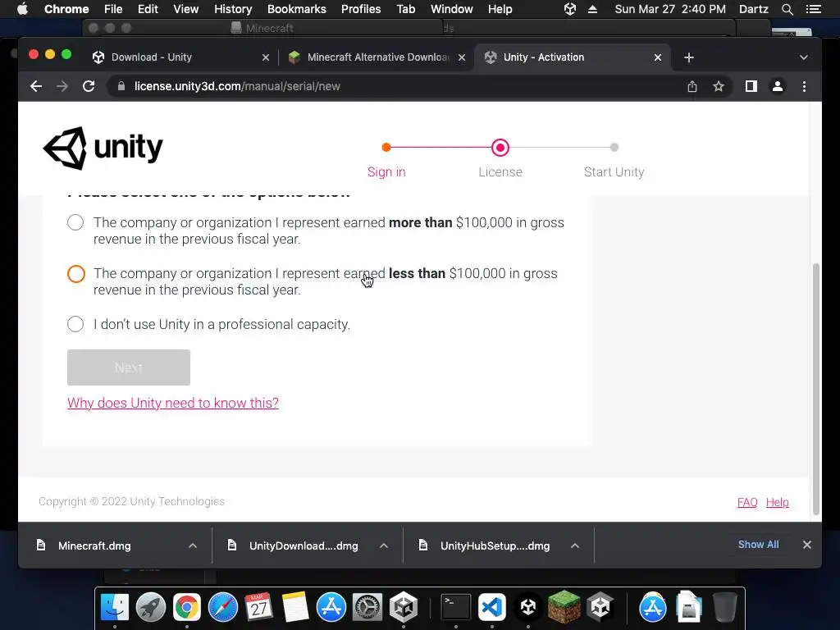This screenshot has width=840, height=630.
Task: Open Safari from the Dock
Action: click(223, 607)
